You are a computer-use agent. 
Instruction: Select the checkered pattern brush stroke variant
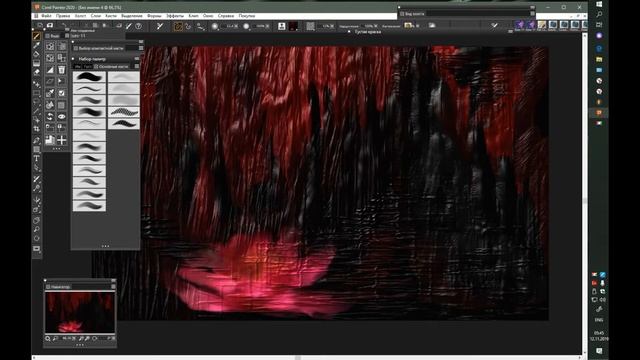click(124, 111)
